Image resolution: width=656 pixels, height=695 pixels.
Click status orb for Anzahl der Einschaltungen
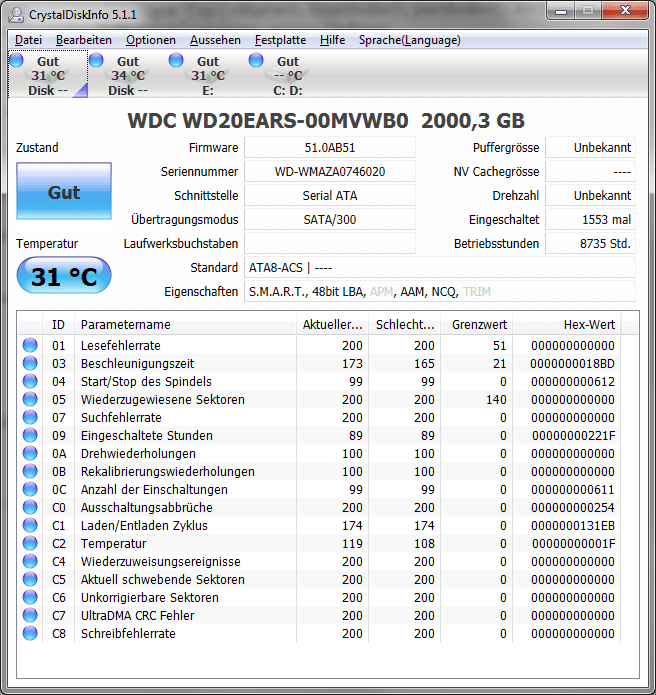[x=30, y=489]
